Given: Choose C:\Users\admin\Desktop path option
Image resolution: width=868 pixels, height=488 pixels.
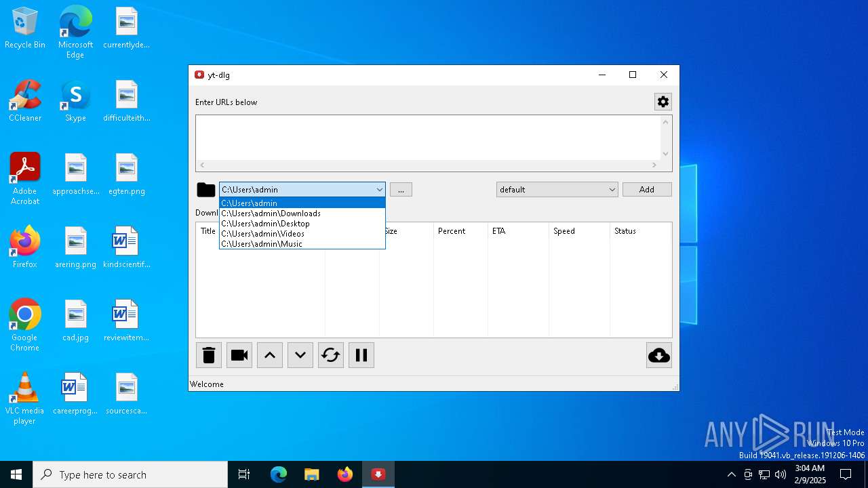Looking at the screenshot, I should pyautogui.click(x=302, y=223).
